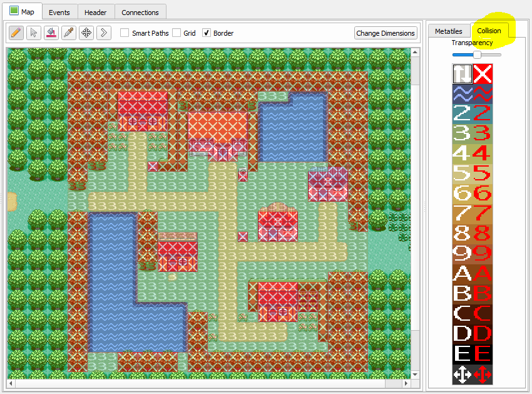Pick the white D elevation tile
This screenshot has width=532, height=394.
(x=463, y=334)
